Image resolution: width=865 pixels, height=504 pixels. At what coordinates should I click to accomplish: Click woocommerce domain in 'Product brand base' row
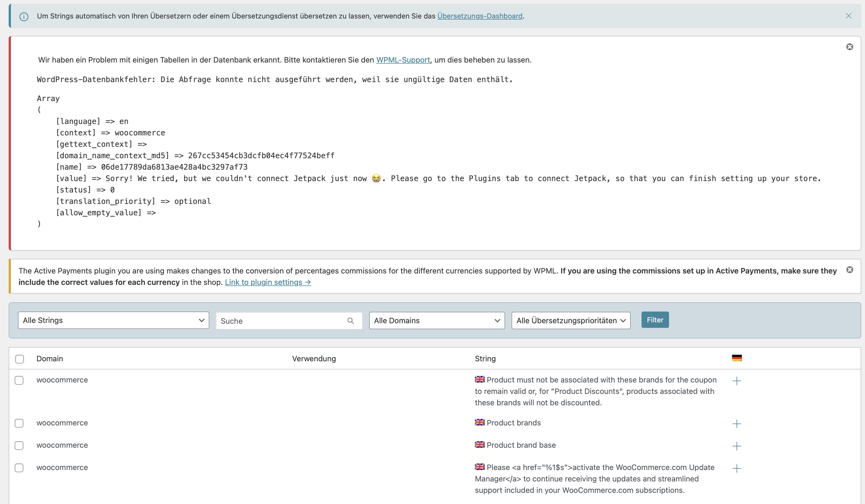pos(62,445)
